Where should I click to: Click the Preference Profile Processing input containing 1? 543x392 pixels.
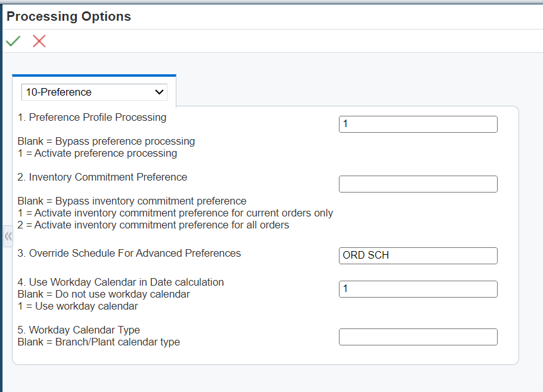point(418,124)
